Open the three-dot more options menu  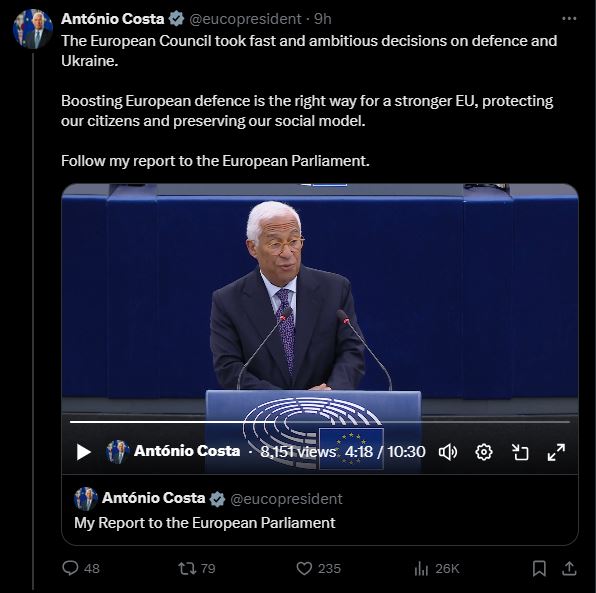(x=569, y=18)
